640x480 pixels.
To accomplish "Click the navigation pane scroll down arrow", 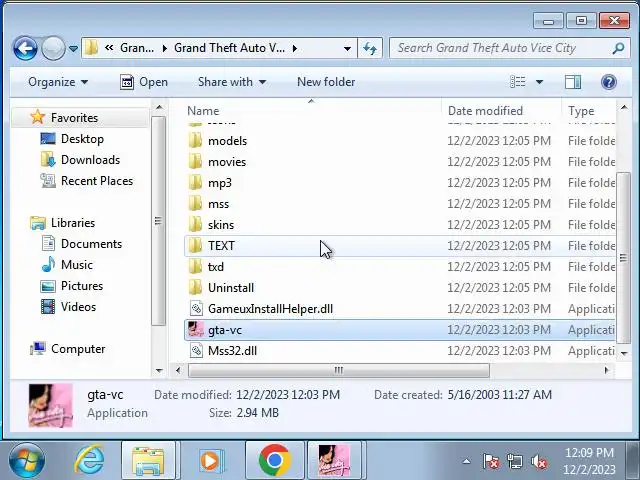I will pos(159,371).
